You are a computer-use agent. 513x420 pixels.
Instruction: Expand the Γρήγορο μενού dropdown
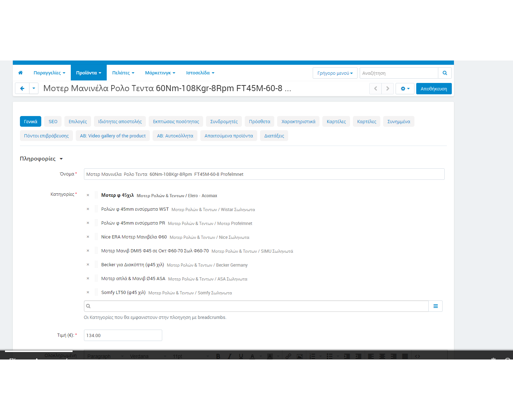[335, 73]
